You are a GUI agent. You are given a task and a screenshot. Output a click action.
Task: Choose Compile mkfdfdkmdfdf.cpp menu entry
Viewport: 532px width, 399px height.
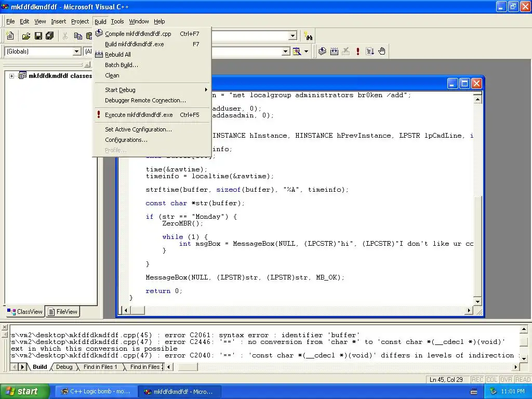[151, 34]
